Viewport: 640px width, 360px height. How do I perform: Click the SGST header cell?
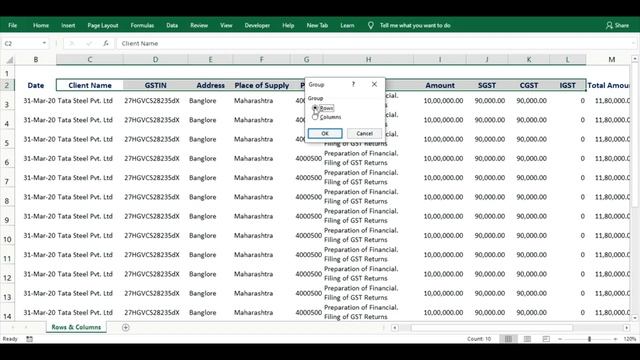click(487, 85)
